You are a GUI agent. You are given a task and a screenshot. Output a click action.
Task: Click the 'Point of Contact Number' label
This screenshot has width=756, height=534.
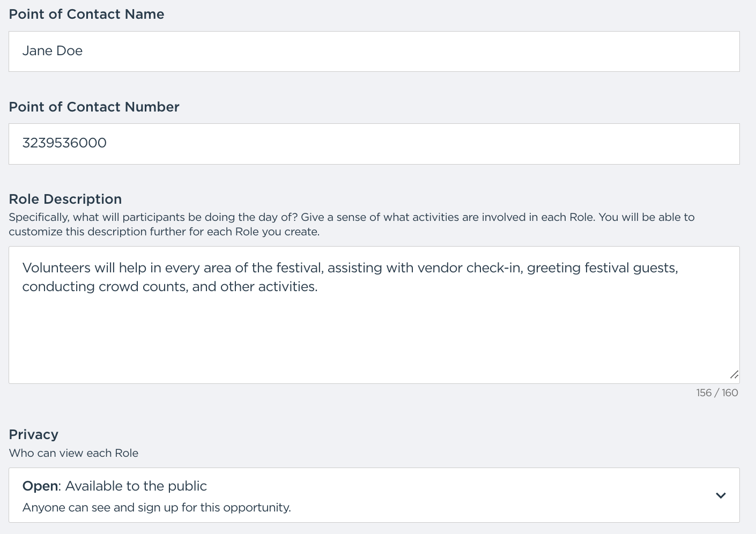(x=94, y=107)
